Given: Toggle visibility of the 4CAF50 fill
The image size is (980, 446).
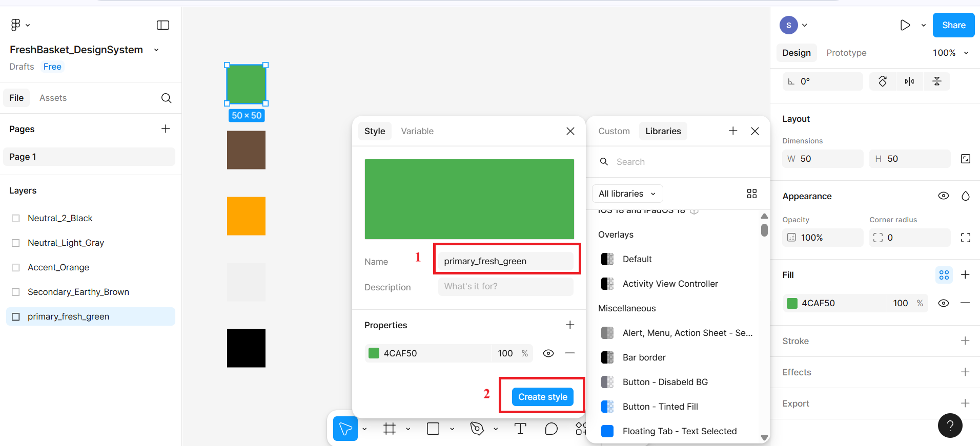Looking at the screenshot, I should [943, 303].
